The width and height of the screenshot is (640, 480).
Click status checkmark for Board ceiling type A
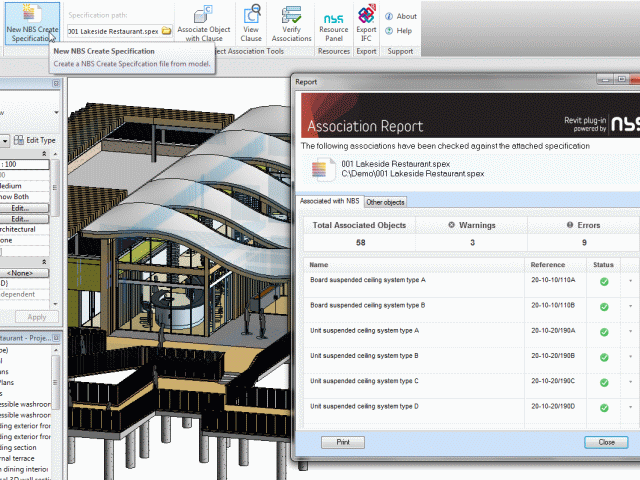click(604, 282)
